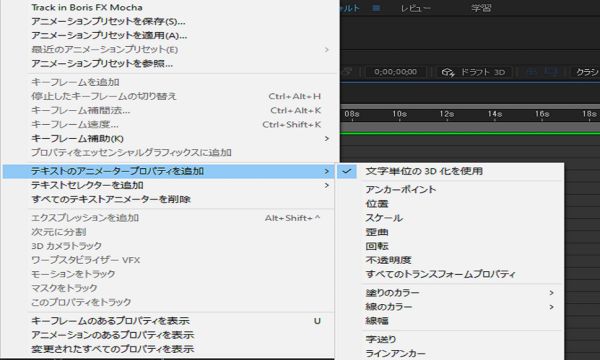Image resolution: width=600 pixels, height=360 pixels.
Task: Expand the キーフレーム補助(K) submenu arrow
Action: tap(326, 138)
